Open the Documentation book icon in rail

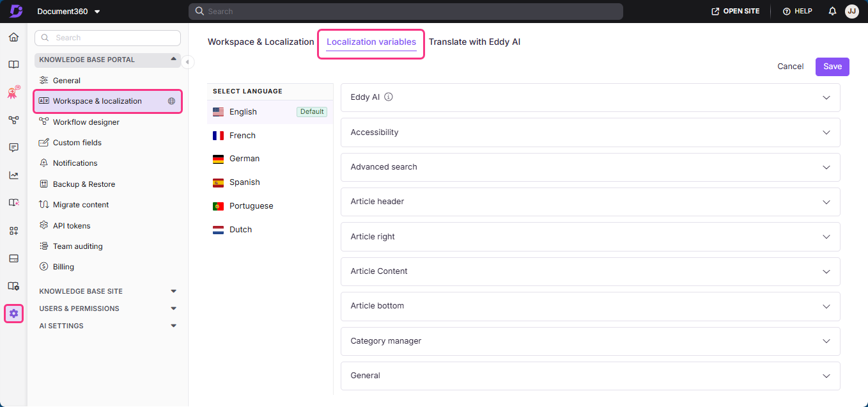(13, 65)
